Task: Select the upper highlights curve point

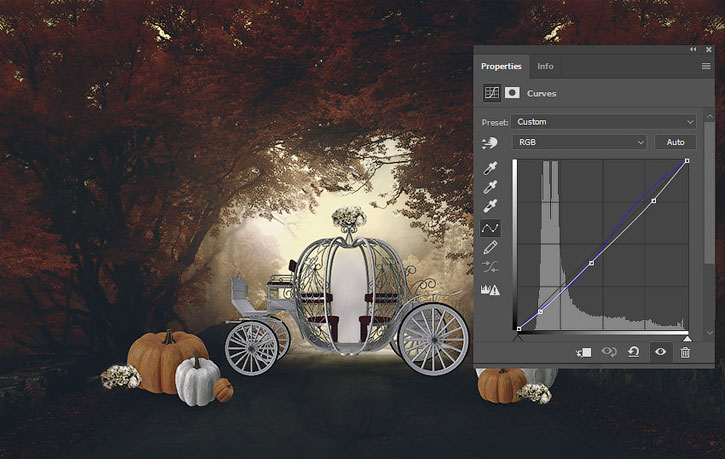Action: (x=653, y=201)
